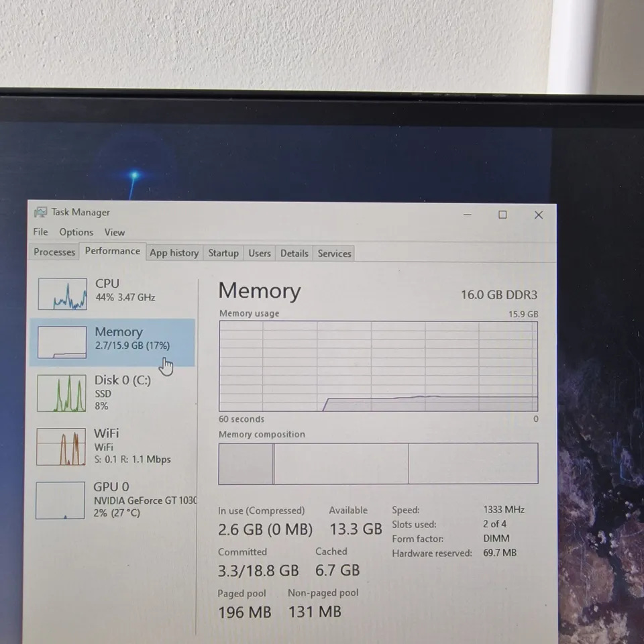Open the File menu
Viewport: 644px width, 644px height.
(x=40, y=232)
